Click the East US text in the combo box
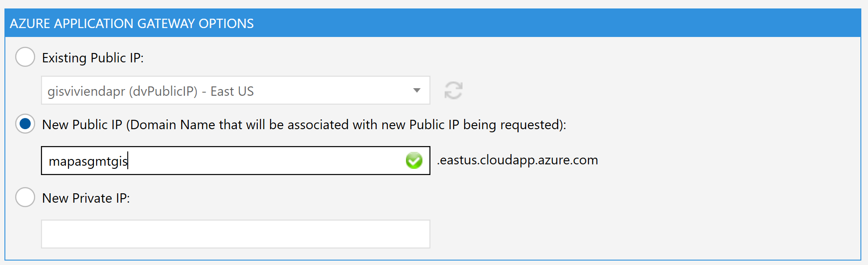 232,91
